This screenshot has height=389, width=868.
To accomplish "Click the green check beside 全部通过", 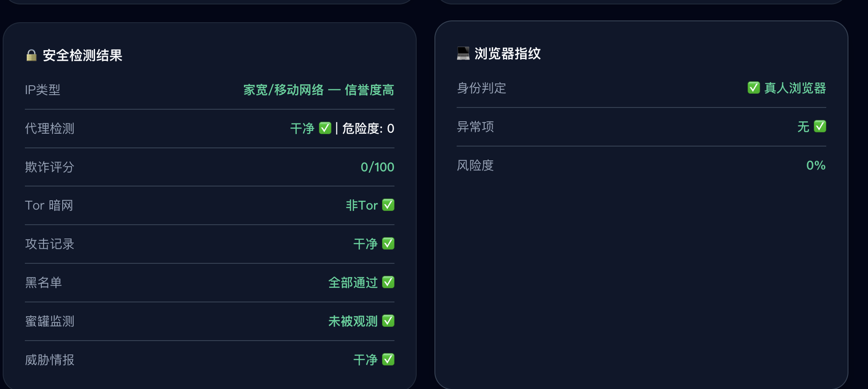I will (388, 282).
